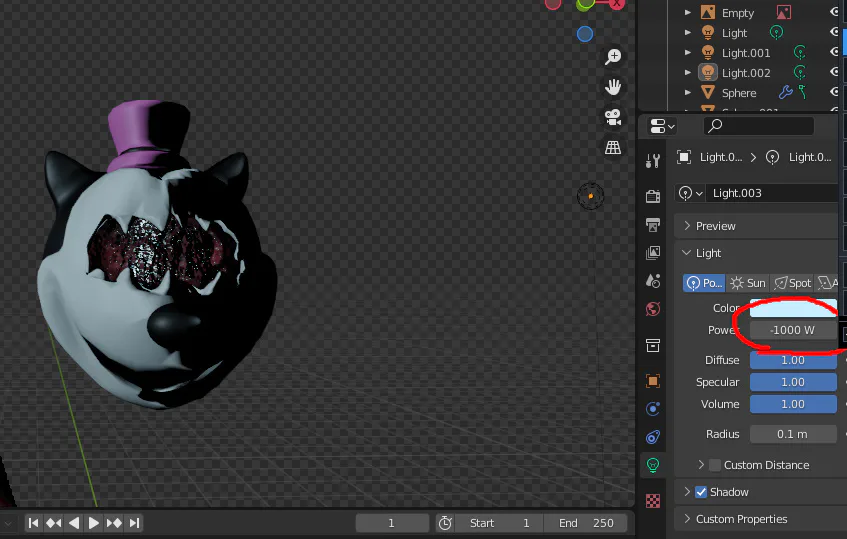The width and height of the screenshot is (847, 539).
Task: Switch perspective/orthographic with the grid icon
Action: pos(613,147)
